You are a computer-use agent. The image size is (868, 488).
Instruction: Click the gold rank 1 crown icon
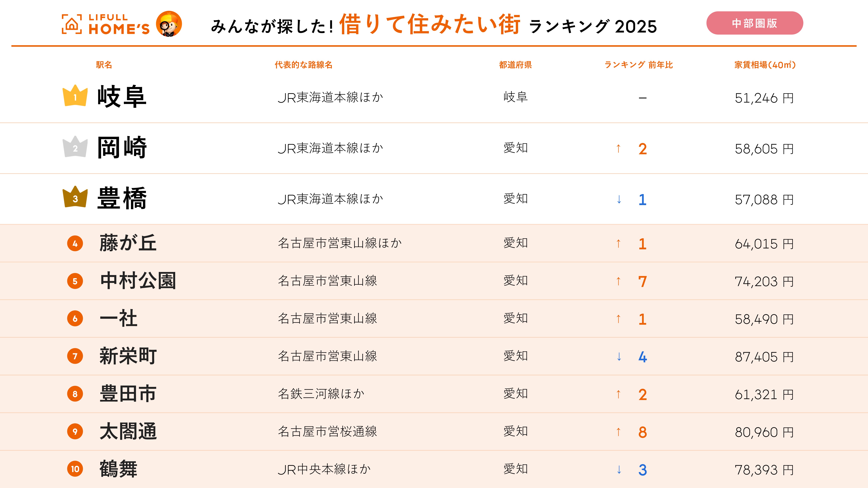coord(75,96)
